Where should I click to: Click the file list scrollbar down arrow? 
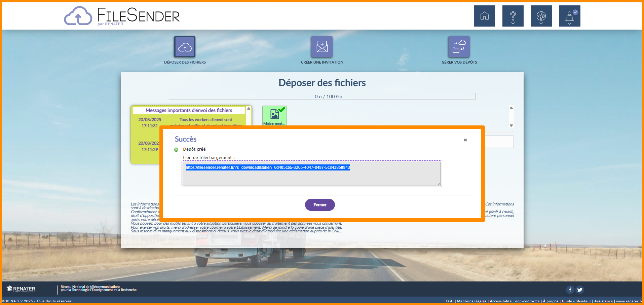(511, 125)
